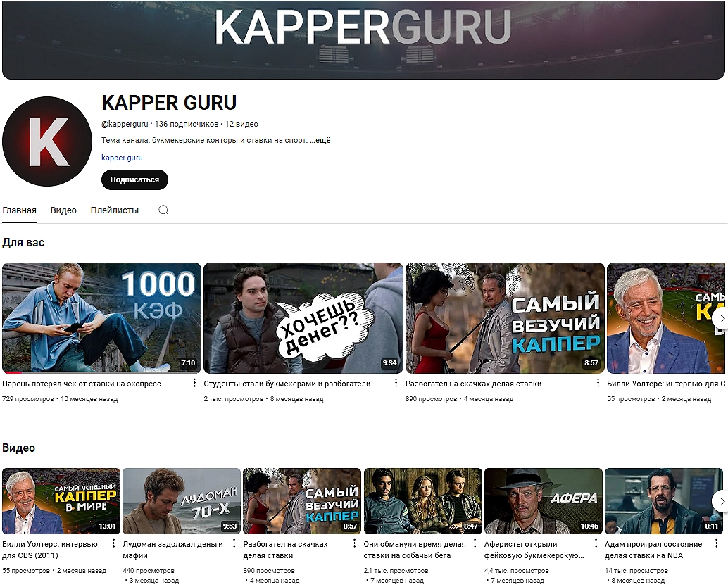Open the 'Плейлисты' tab
This screenshot has height=587, width=728.
pyautogui.click(x=115, y=210)
